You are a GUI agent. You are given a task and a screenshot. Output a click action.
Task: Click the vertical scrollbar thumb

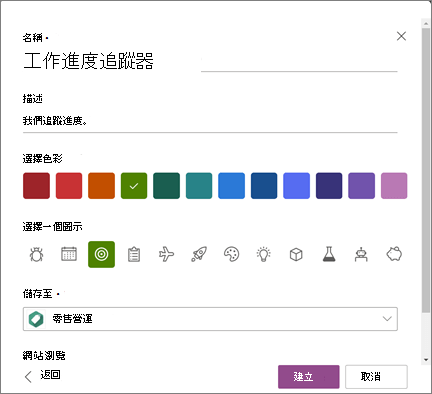(x=426, y=170)
